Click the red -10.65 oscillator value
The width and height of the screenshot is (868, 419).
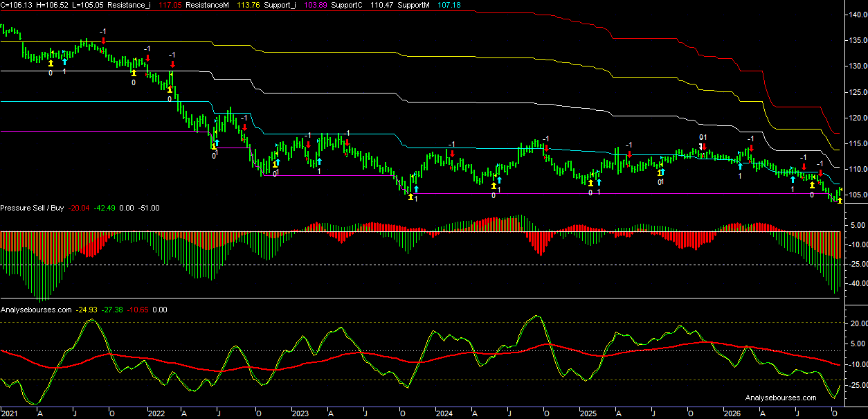[x=137, y=310]
